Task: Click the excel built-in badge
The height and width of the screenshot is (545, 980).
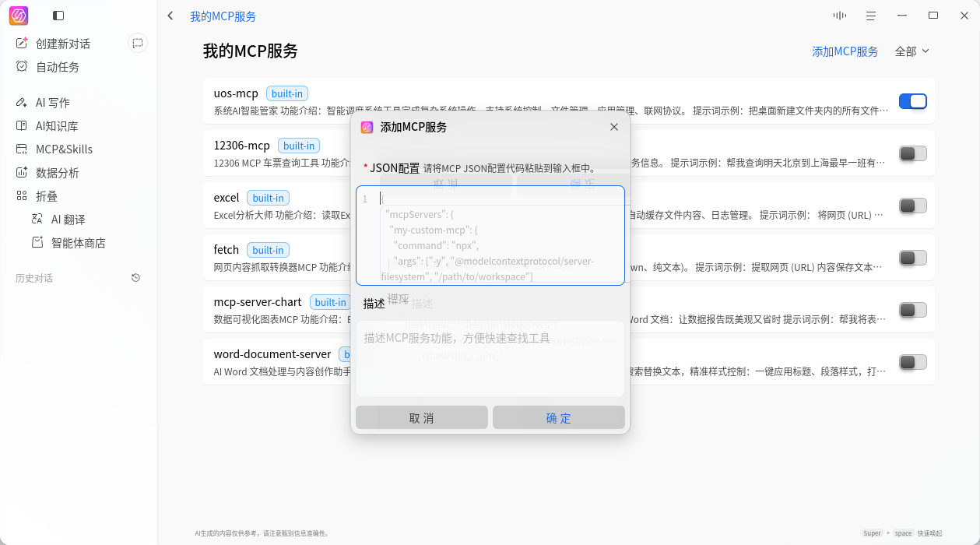Action: pyautogui.click(x=269, y=198)
